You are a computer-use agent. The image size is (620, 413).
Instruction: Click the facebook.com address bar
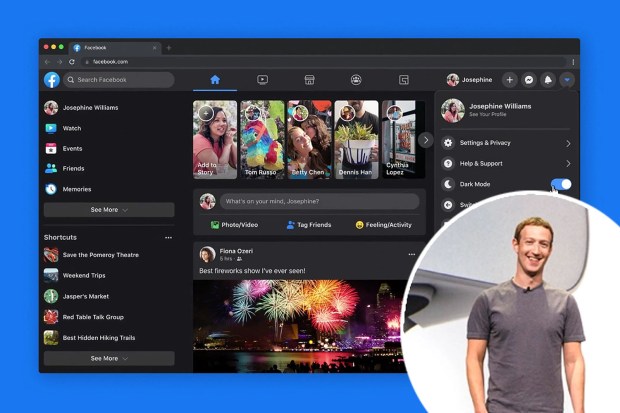click(x=323, y=62)
